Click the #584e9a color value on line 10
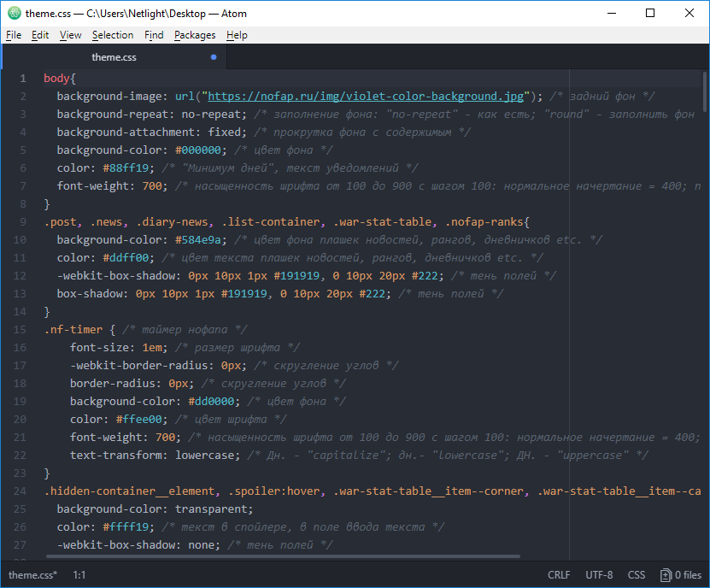Viewport: 710px width, 588px height. click(x=201, y=240)
